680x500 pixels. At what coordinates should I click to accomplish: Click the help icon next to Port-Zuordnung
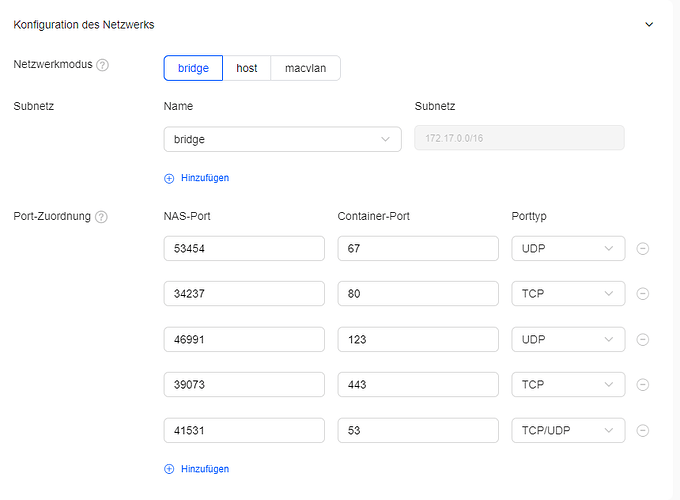pyautogui.click(x=102, y=217)
